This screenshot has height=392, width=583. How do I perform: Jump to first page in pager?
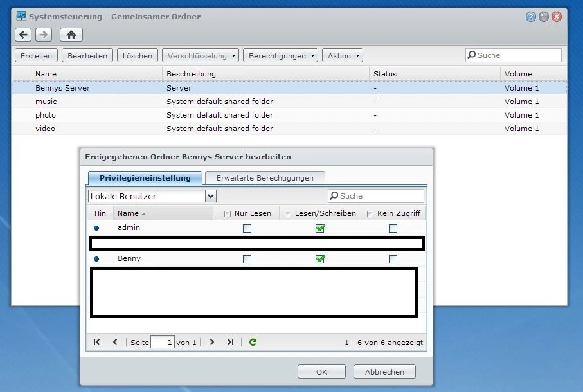pyautogui.click(x=96, y=342)
